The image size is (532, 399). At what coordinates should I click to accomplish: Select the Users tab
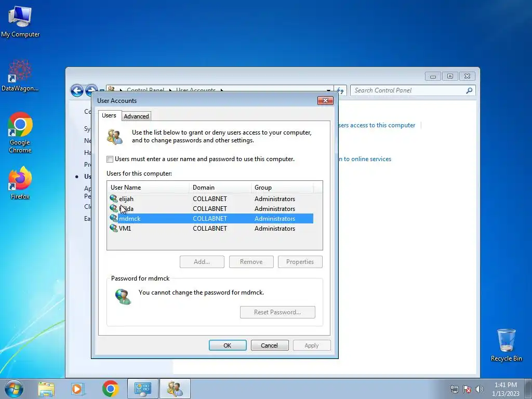tap(109, 115)
